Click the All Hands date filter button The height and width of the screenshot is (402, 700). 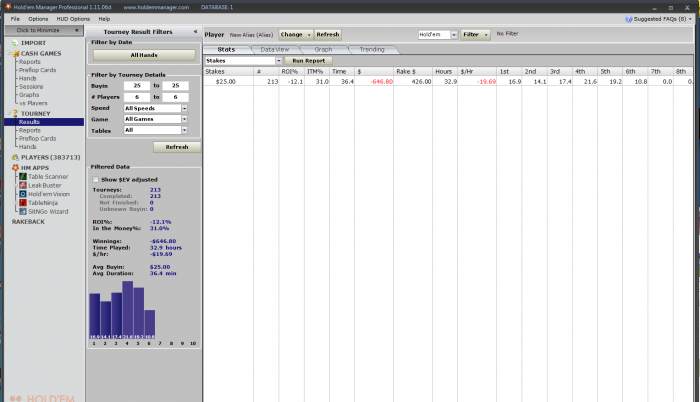pyautogui.click(x=144, y=55)
